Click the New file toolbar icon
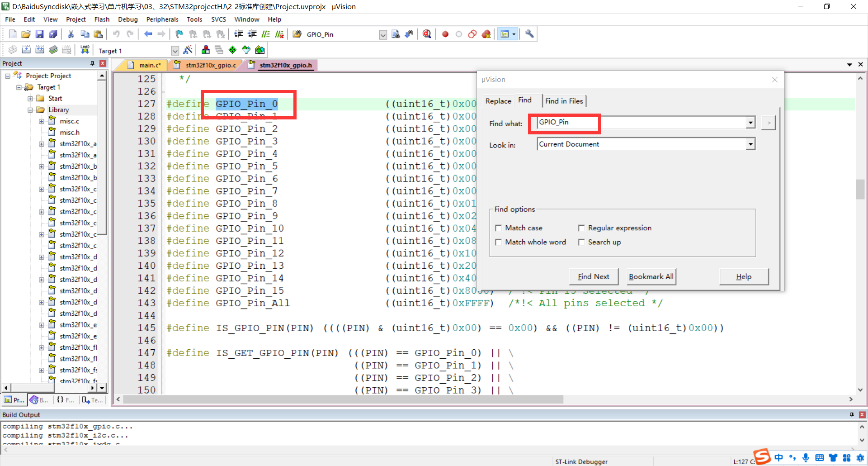The image size is (868, 466). point(13,34)
